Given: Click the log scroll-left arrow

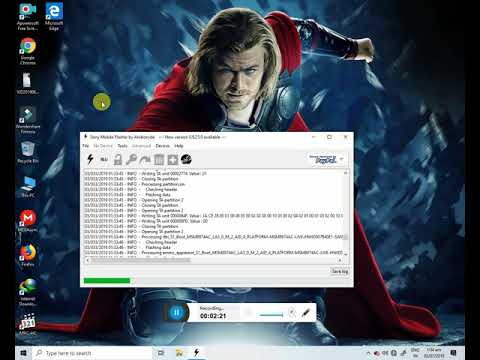Looking at the screenshot, I should (88, 260).
